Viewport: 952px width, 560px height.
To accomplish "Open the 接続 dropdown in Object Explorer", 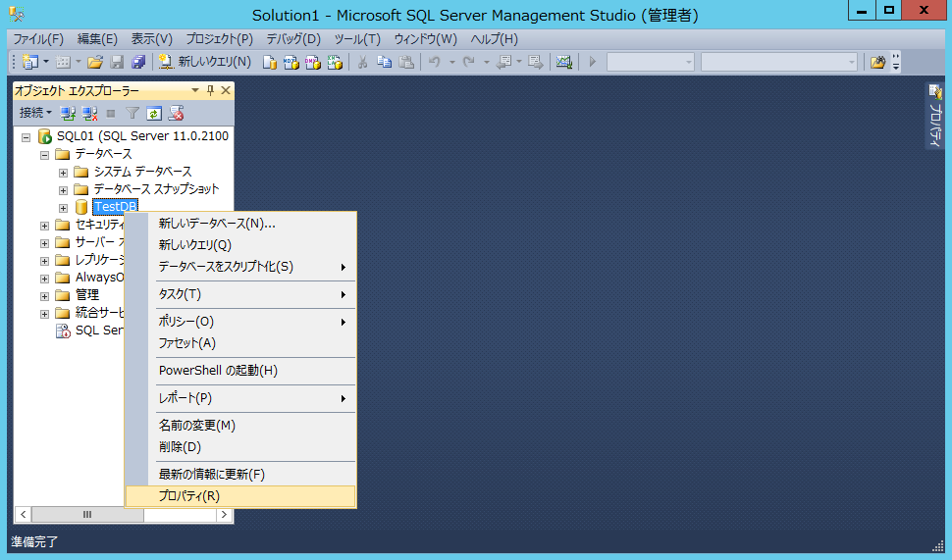I will click(35, 113).
